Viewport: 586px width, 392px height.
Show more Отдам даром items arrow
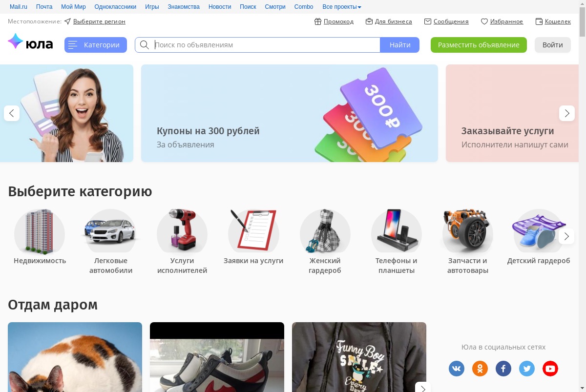pos(423,389)
